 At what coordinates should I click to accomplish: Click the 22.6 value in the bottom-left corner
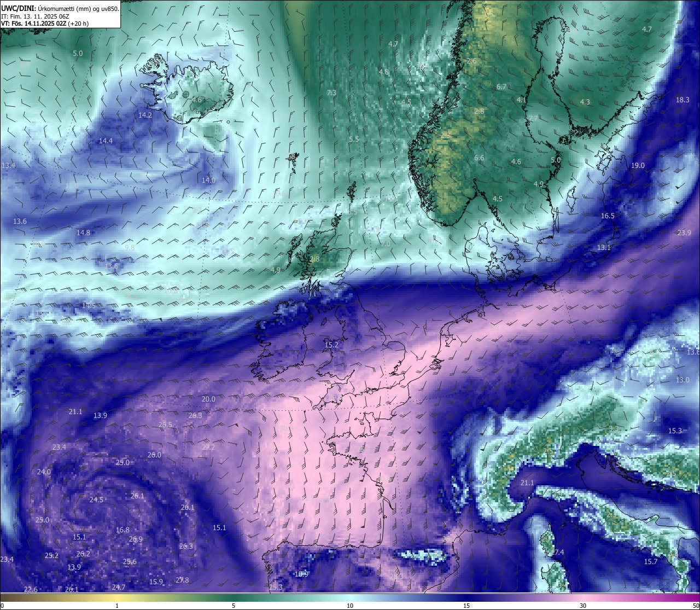31,590
